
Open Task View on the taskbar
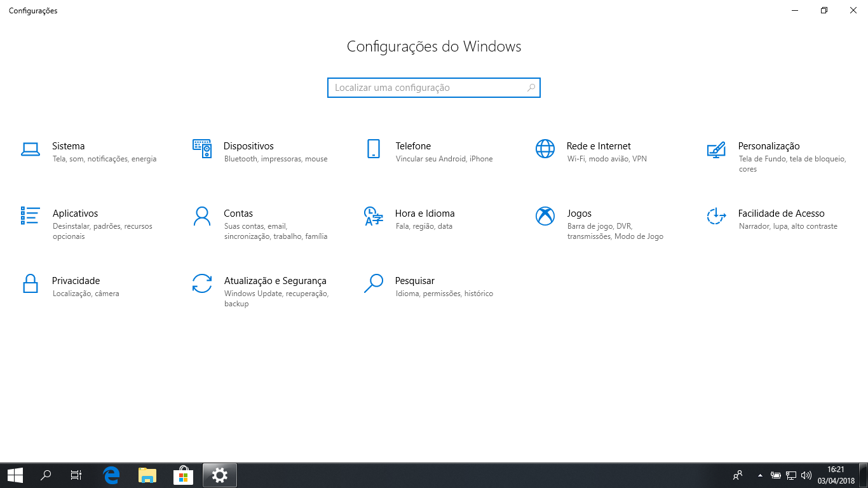(x=76, y=475)
